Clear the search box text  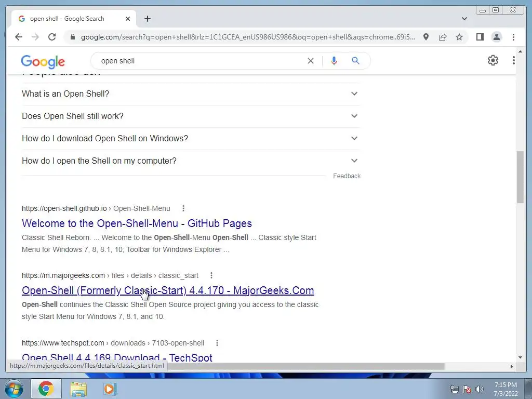311,61
